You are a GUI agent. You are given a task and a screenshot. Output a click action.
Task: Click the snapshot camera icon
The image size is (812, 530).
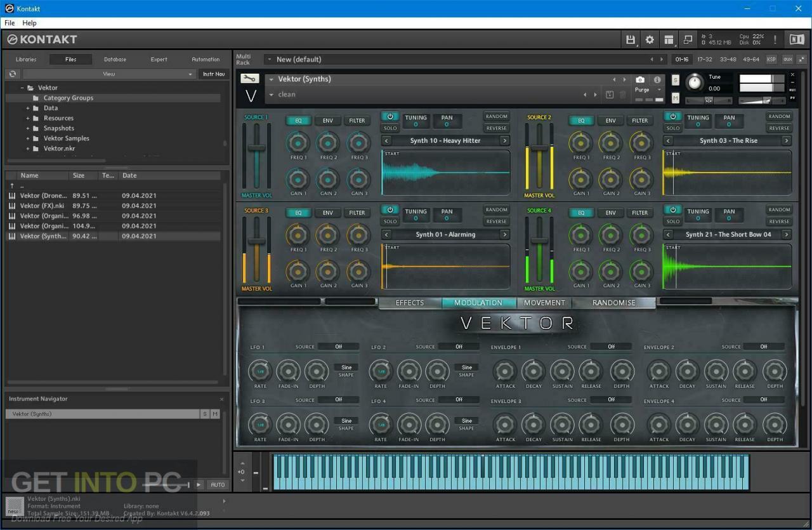point(640,79)
